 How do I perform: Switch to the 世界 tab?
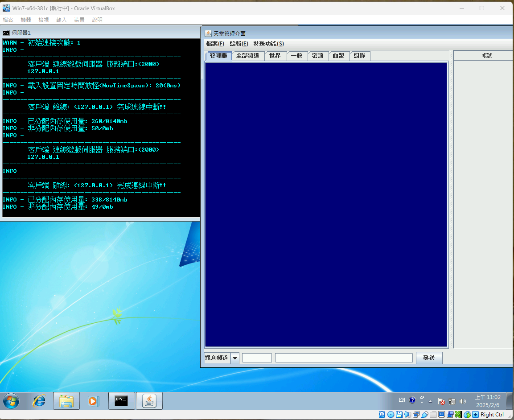point(275,56)
